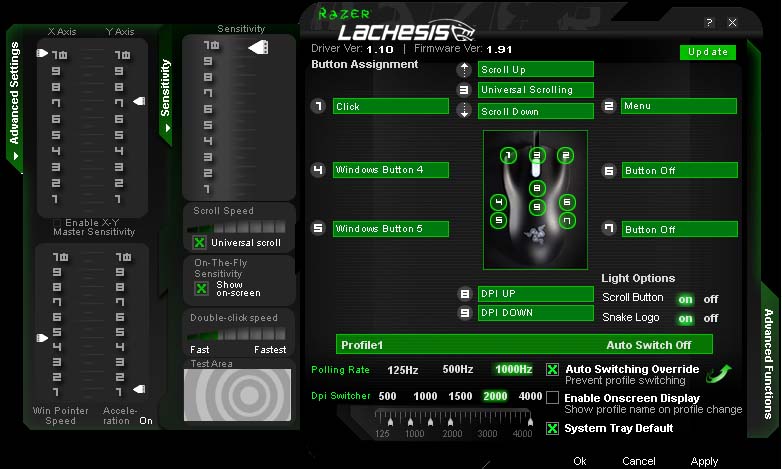782x469 pixels.
Task: Select 500Hz polling rate
Action: [x=458, y=369]
